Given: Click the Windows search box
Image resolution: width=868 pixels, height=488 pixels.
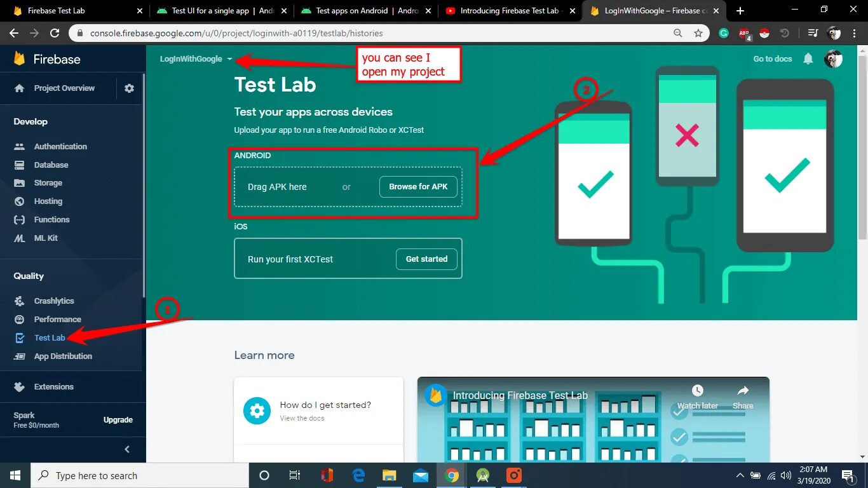Looking at the screenshot, I should tap(140, 475).
